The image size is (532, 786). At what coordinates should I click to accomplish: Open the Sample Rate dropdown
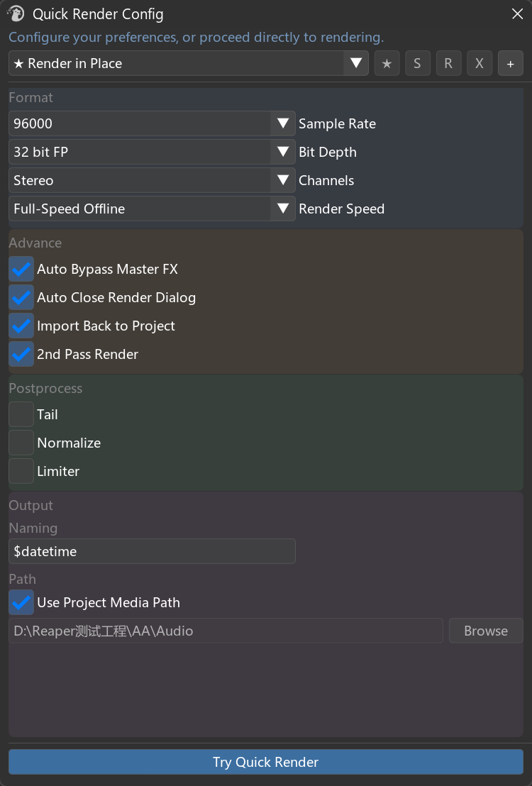[152, 123]
